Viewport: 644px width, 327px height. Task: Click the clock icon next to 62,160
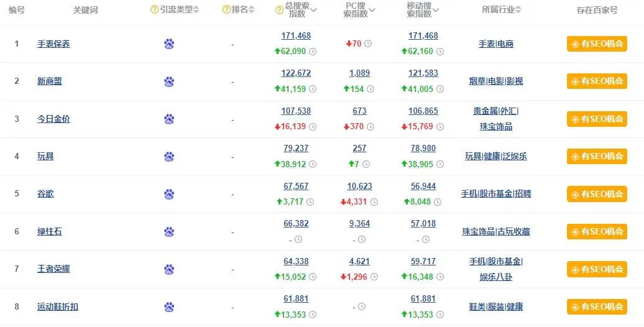pyautogui.click(x=440, y=52)
